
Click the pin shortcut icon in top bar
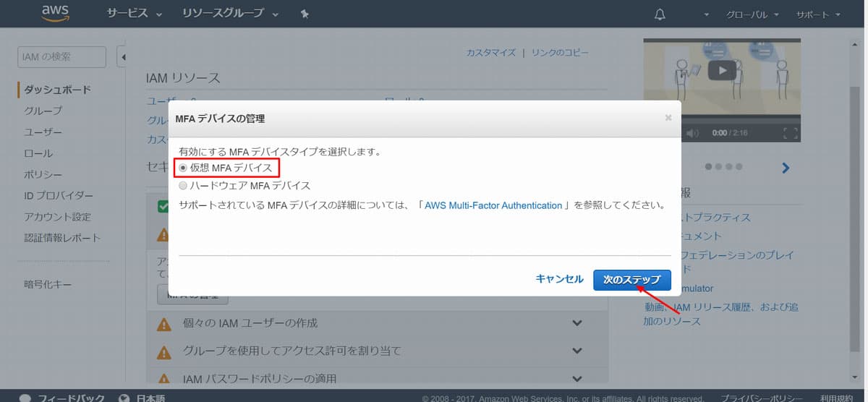[x=305, y=14]
